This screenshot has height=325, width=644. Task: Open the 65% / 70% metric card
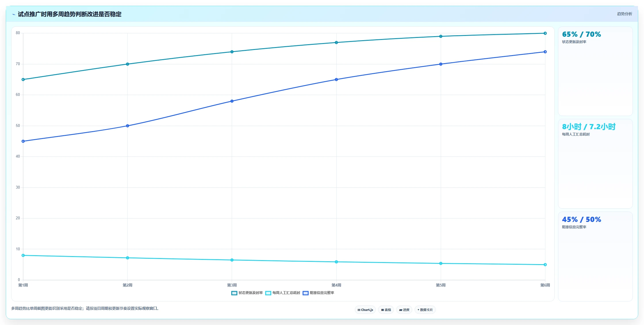595,71
